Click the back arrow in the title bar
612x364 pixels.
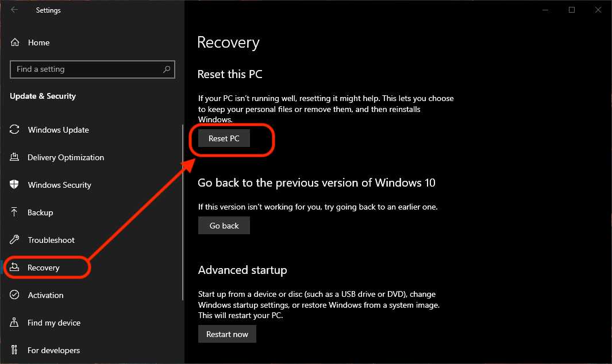(14, 10)
